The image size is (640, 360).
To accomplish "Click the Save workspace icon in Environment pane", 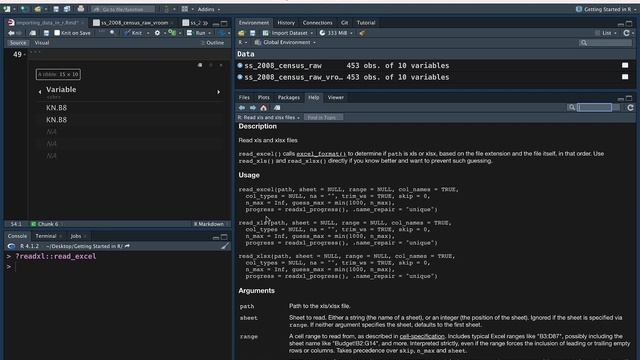I will (x=253, y=33).
